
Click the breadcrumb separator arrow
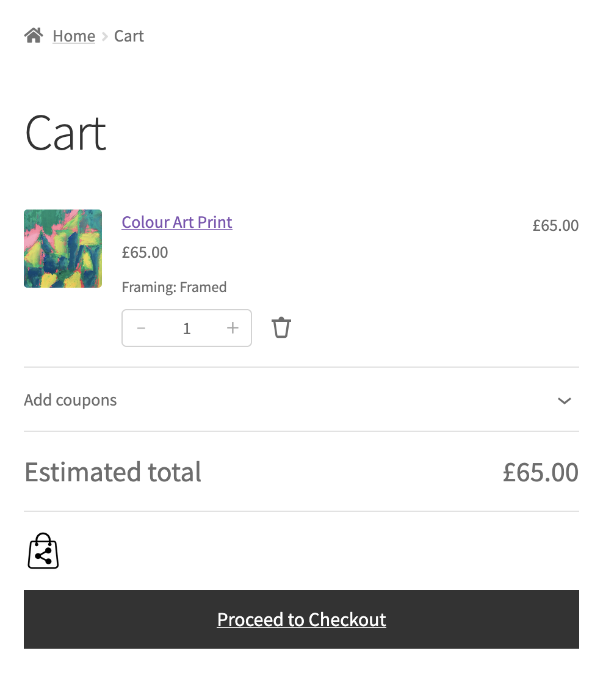pyautogui.click(x=105, y=37)
